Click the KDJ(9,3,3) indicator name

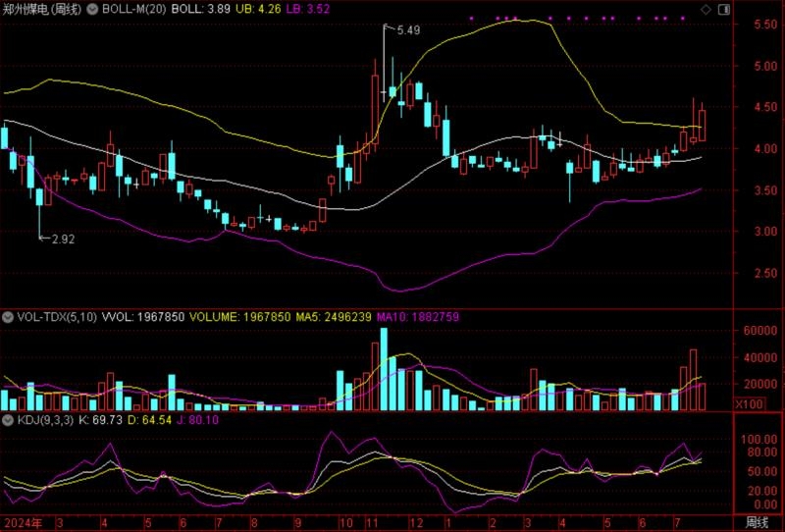click(45, 420)
